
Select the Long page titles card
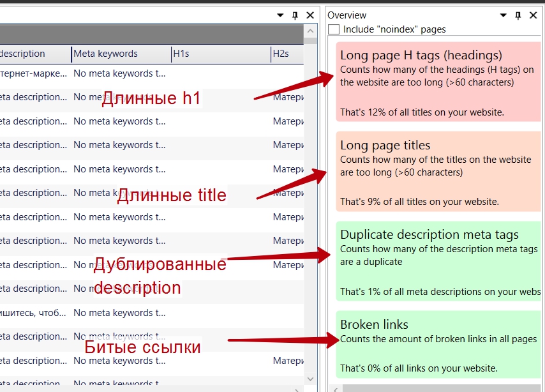tap(438, 171)
